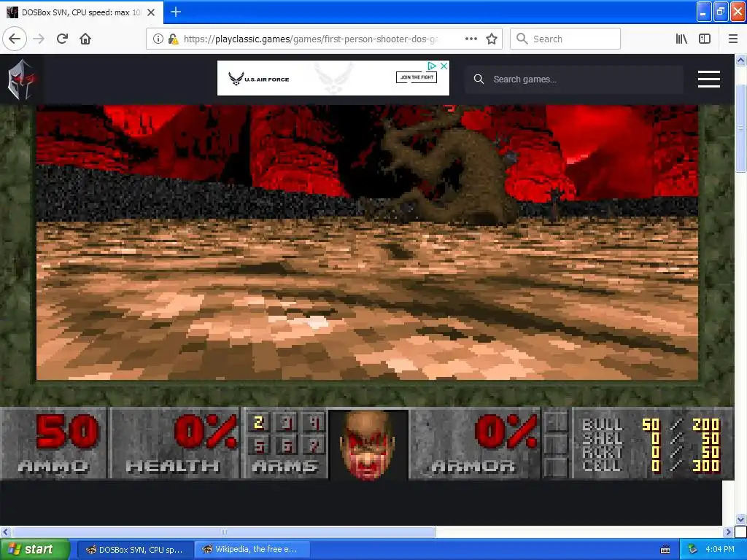Focus the browser Search field
Viewport: 747px width, 560px height.
click(565, 39)
